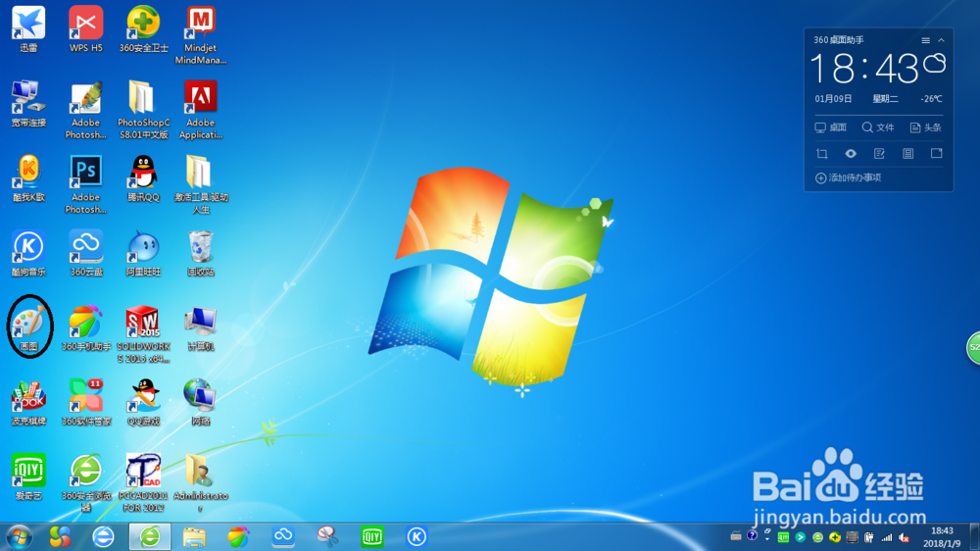This screenshot has width=980, height=551.
Task: Click the Internet Explorer taskbar icon
Action: click(103, 537)
